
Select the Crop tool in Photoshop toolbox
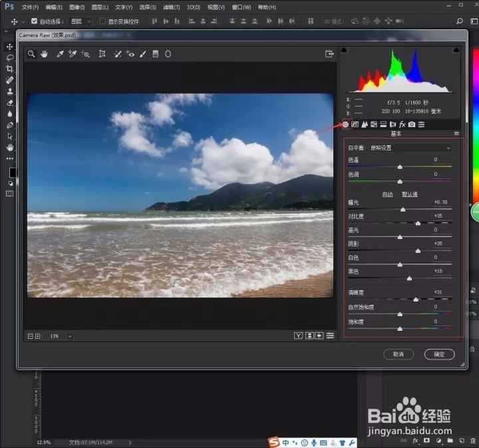[10, 69]
